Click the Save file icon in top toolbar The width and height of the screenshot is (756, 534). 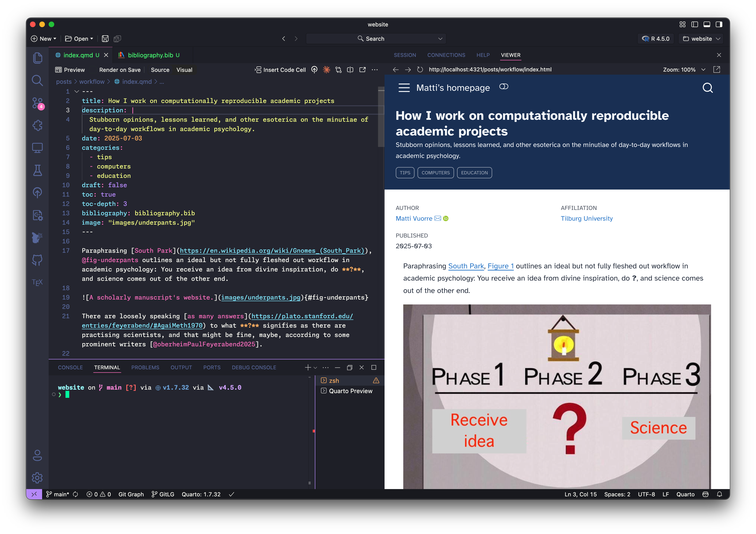point(105,39)
